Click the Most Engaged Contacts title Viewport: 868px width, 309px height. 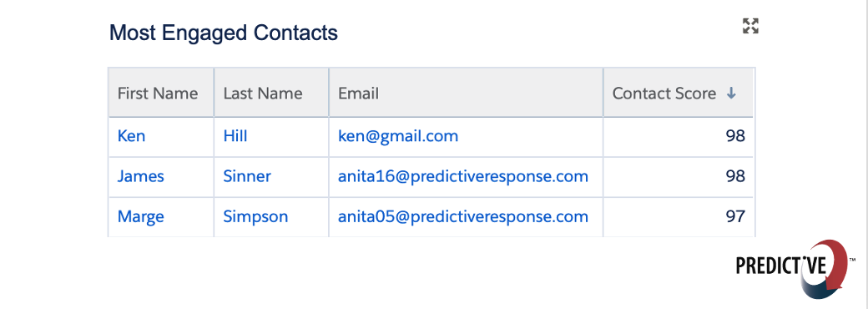[x=224, y=33]
